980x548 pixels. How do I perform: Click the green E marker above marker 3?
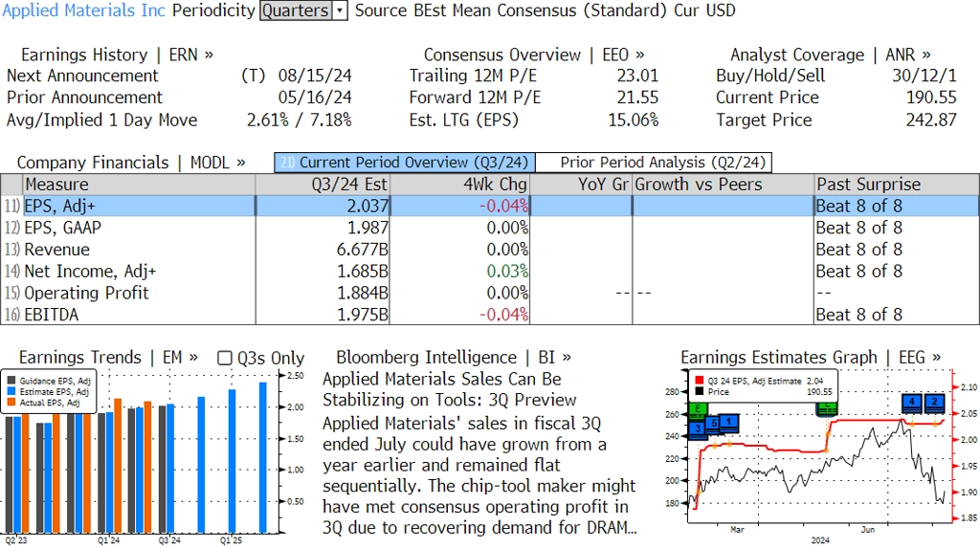(x=698, y=410)
